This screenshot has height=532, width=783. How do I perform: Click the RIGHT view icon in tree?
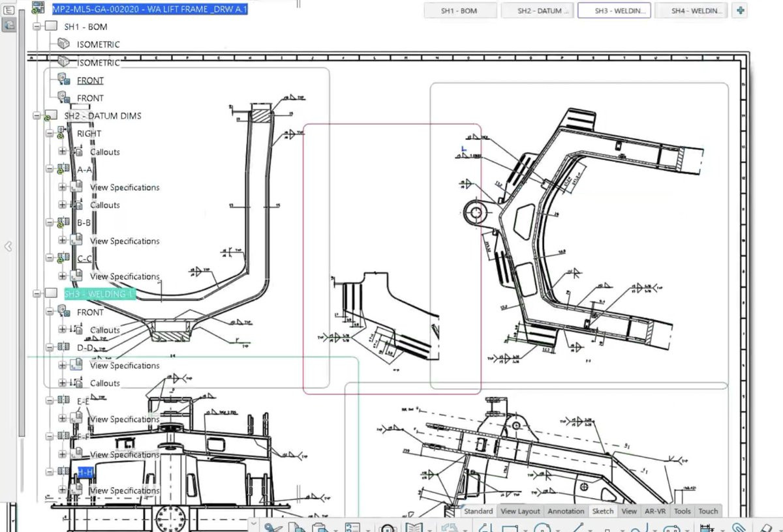(x=64, y=133)
